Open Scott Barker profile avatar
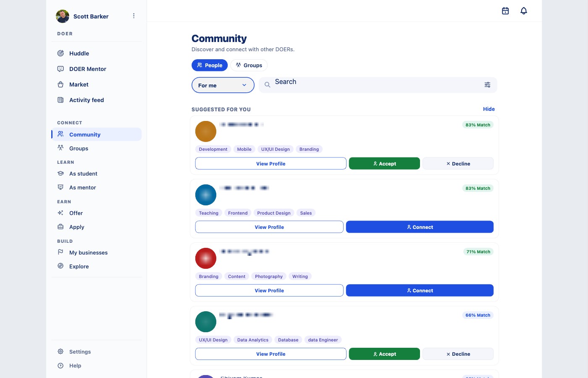This screenshot has width=588, height=378. [63, 16]
